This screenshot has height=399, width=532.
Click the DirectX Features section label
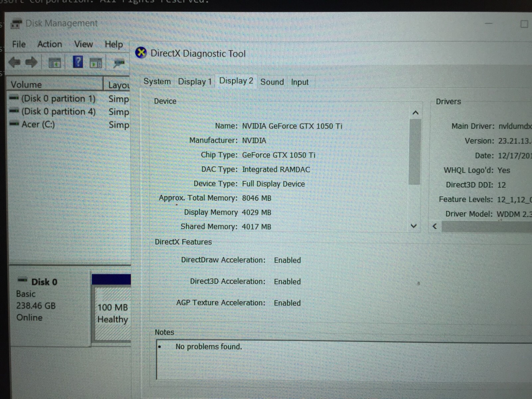[183, 242]
